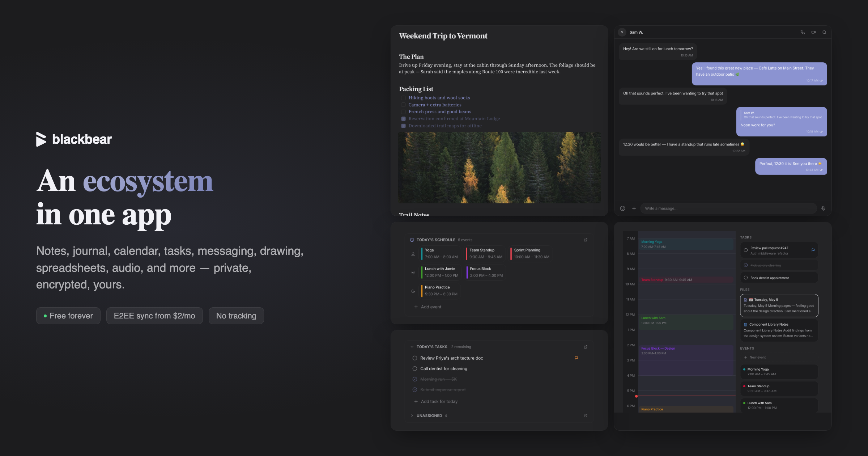Open Today's Schedule in a new window
This screenshot has height=456, width=868.
[x=586, y=240]
